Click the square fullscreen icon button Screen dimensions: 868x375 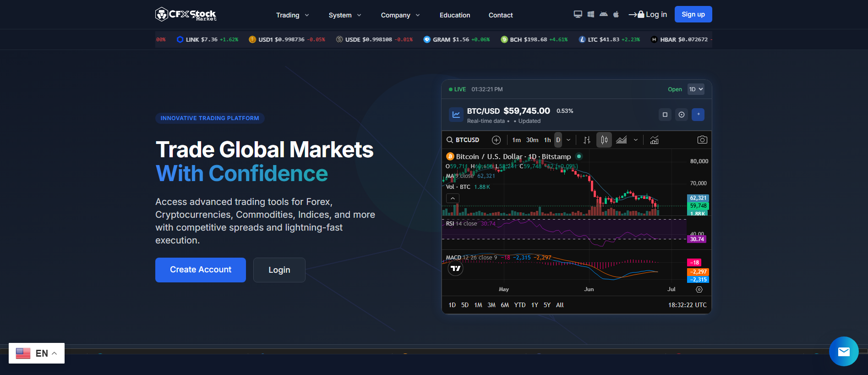click(x=665, y=115)
